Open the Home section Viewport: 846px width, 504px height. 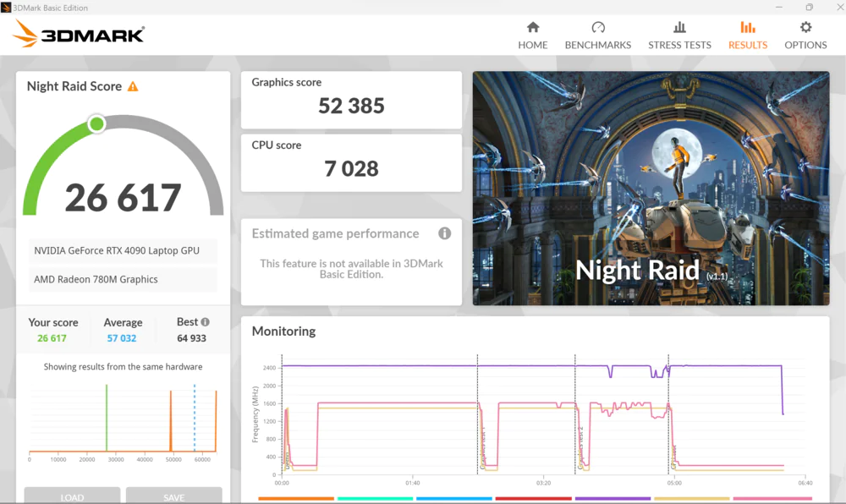(532, 36)
